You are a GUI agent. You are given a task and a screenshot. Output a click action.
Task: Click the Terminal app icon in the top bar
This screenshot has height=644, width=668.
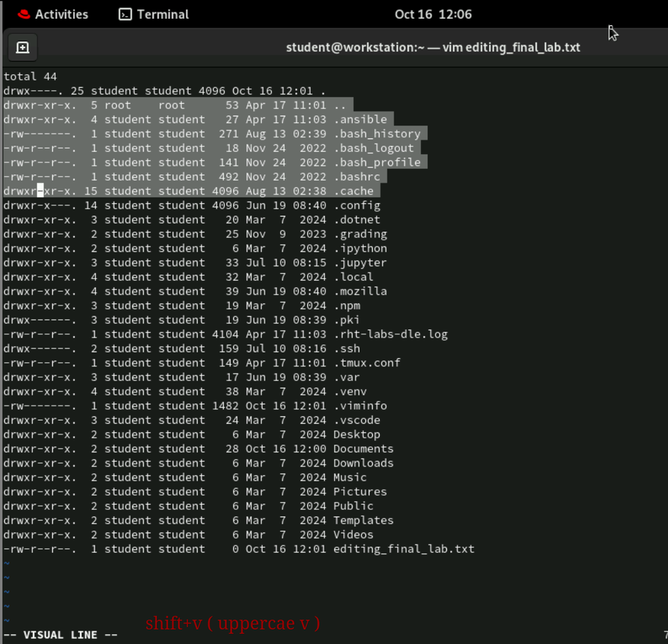[x=125, y=14]
